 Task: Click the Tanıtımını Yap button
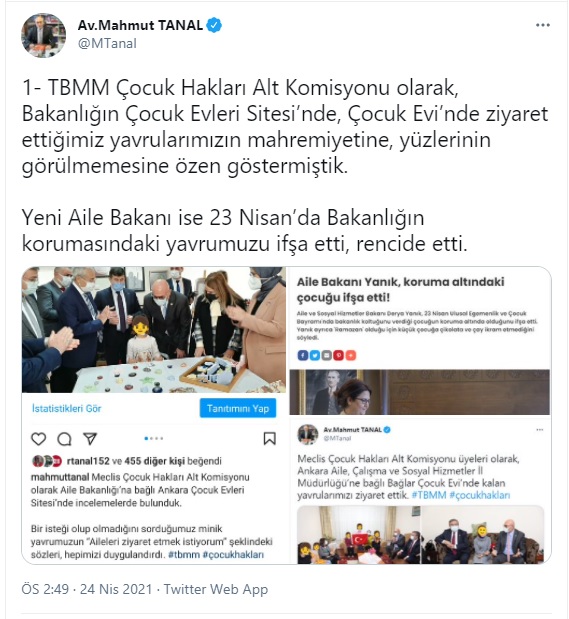(238, 408)
